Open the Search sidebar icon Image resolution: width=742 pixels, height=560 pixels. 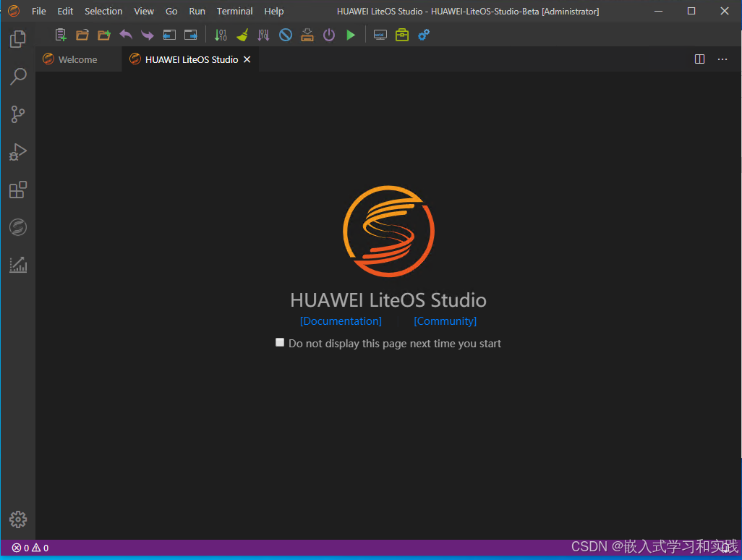(x=18, y=76)
